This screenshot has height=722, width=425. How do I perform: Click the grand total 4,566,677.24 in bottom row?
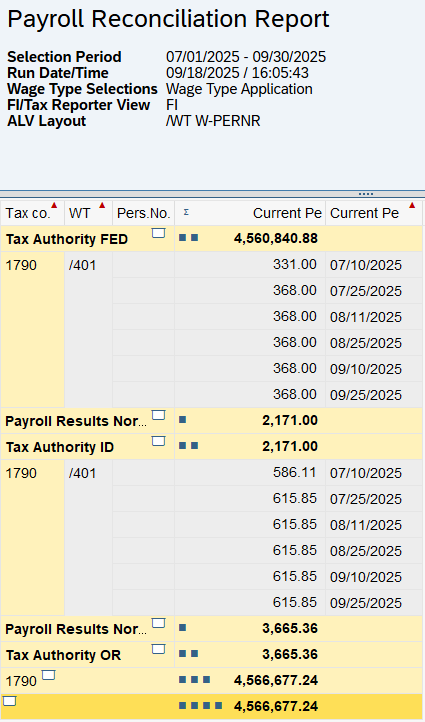point(275,706)
